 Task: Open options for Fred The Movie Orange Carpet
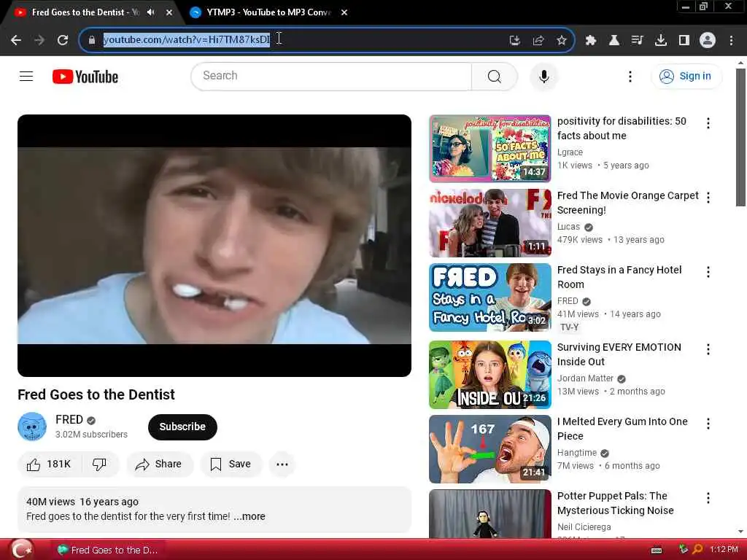[x=708, y=198]
